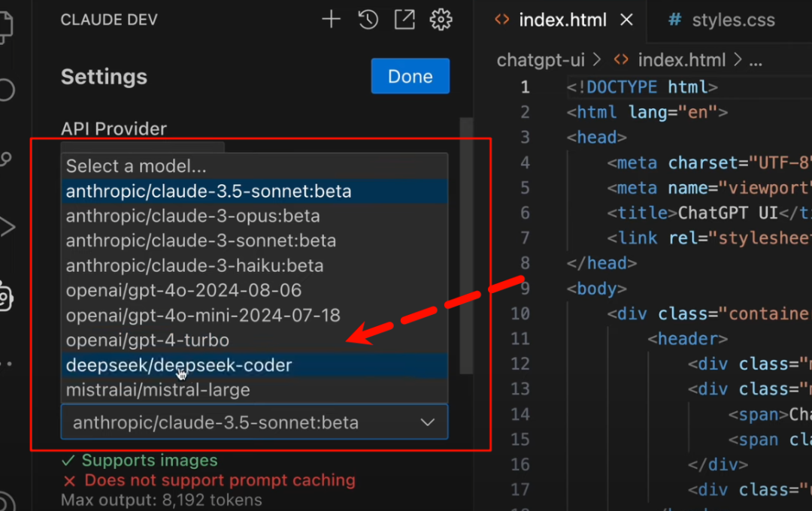This screenshot has width=812, height=511.
Task: Open the settings gear icon
Action: point(441,20)
